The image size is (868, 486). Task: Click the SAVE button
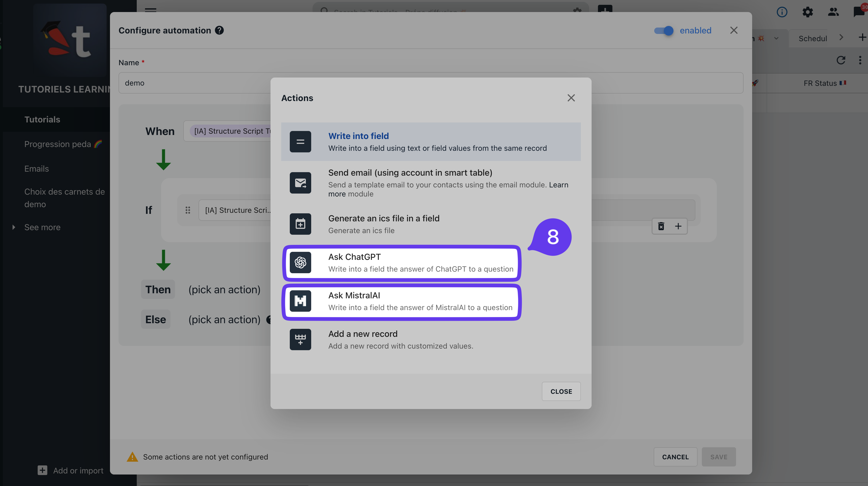[x=719, y=457]
